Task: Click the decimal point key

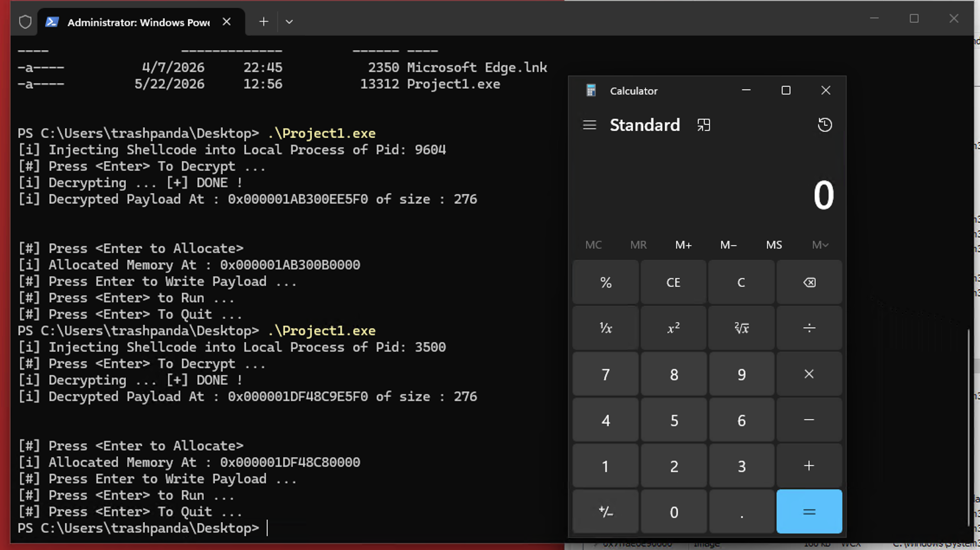Action: (x=741, y=512)
